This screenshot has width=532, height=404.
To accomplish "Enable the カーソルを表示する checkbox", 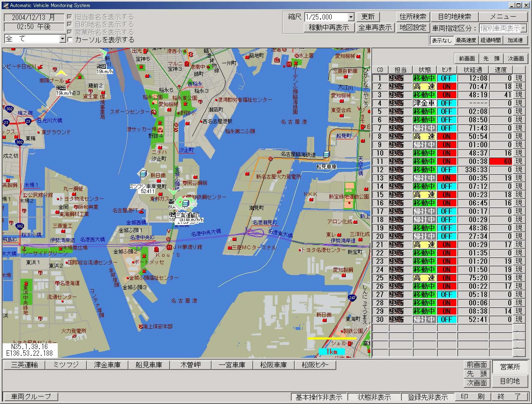I will [70, 40].
